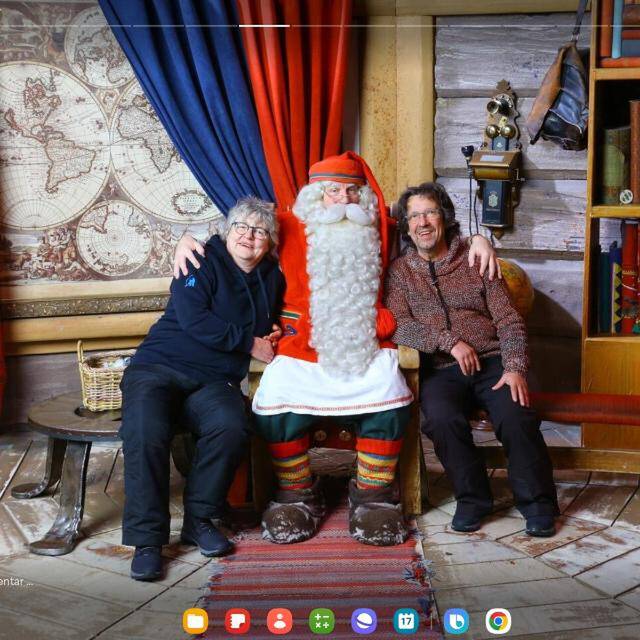The width and height of the screenshot is (640, 640).
Task: Launch the red Samsung Notes app
Action: [x=238, y=621]
